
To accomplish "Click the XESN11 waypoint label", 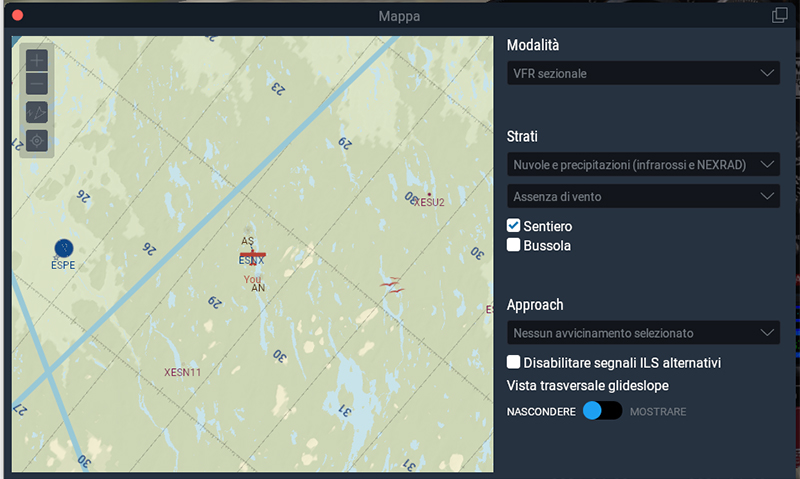I will [x=183, y=372].
